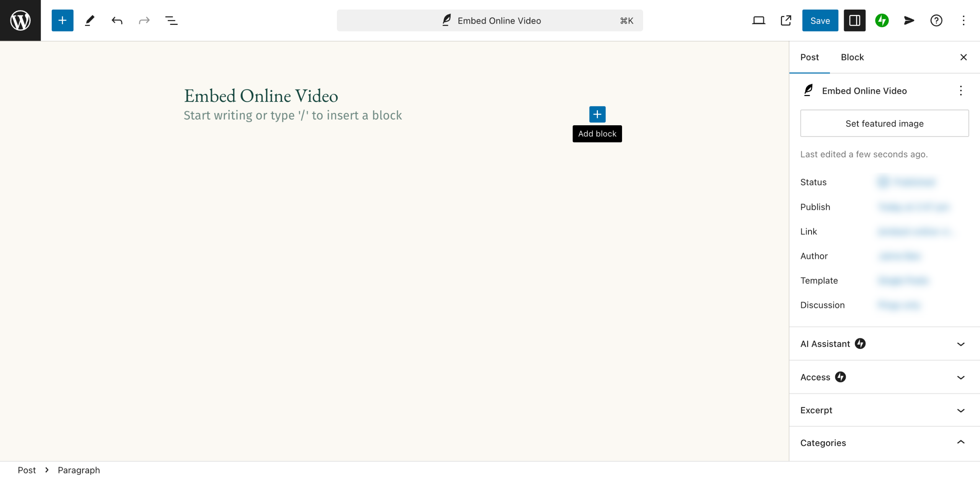This screenshot has width=980, height=478.
Task: Change the post Status value
Action: click(x=906, y=182)
